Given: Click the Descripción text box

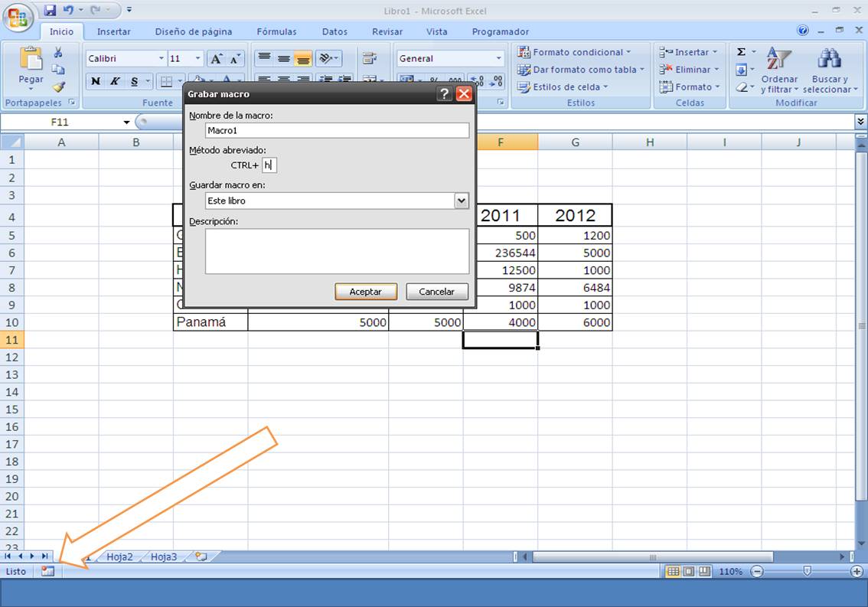Looking at the screenshot, I should [337, 253].
